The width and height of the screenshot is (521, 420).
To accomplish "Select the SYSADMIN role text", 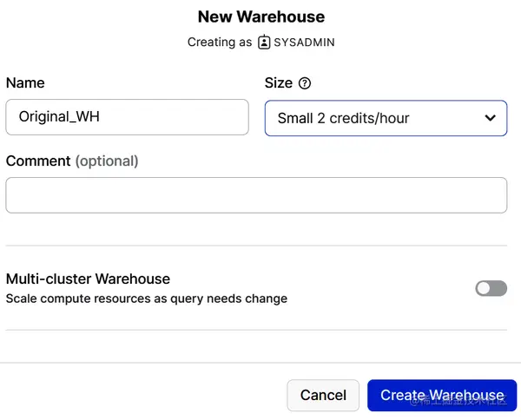I will (x=304, y=42).
